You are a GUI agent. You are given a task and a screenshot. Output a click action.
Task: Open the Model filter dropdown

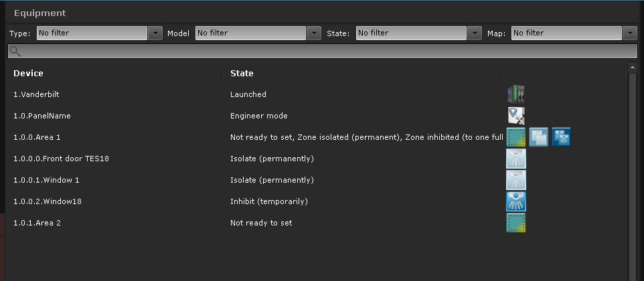(x=314, y=33)
